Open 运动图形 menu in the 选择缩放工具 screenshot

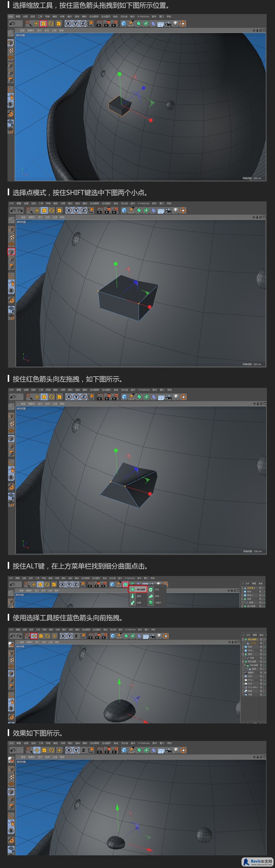(106, 17)
